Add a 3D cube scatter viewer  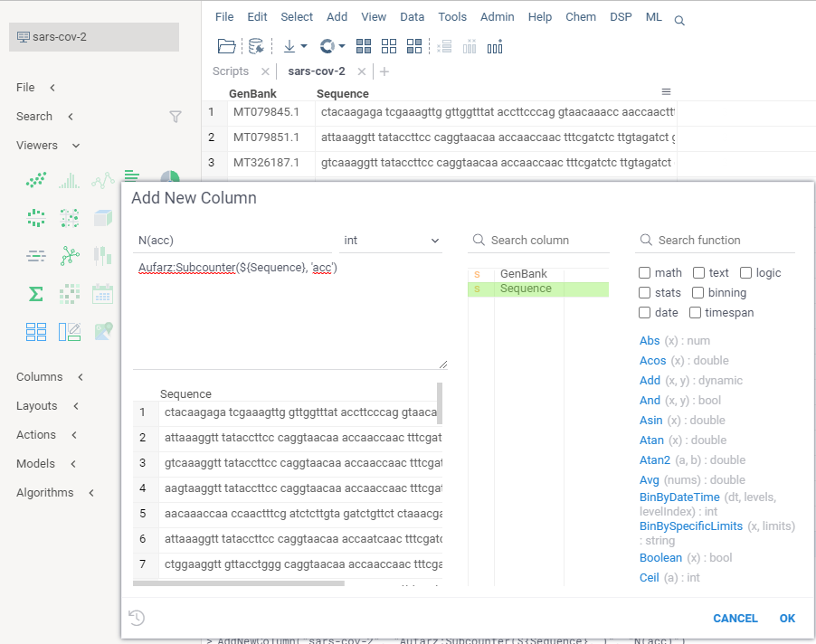coord(102,218)
